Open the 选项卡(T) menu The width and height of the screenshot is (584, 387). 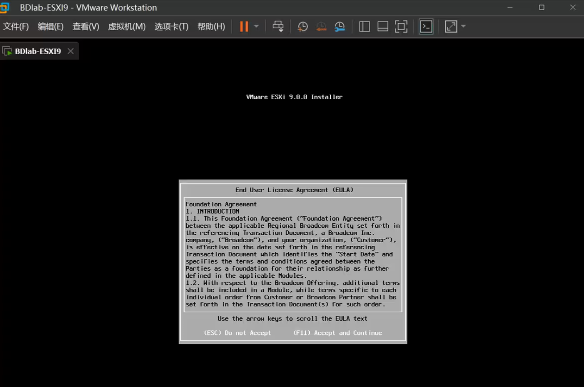point(171,26)
